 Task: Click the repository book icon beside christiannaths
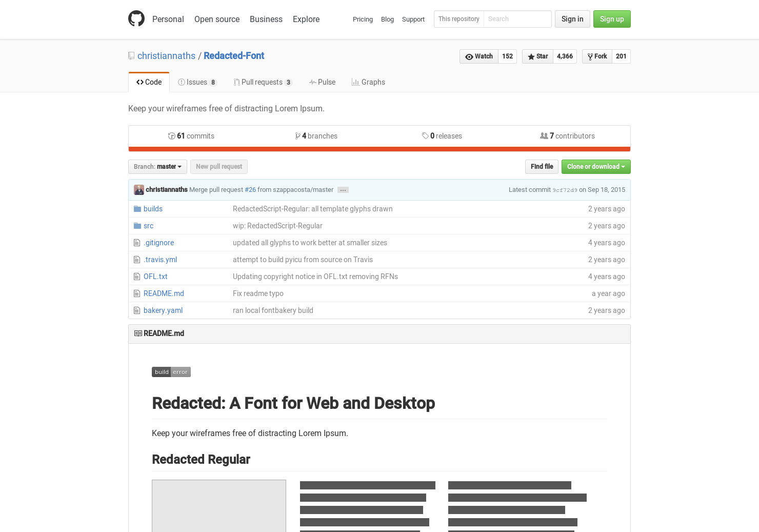click(x=131, y=56)
